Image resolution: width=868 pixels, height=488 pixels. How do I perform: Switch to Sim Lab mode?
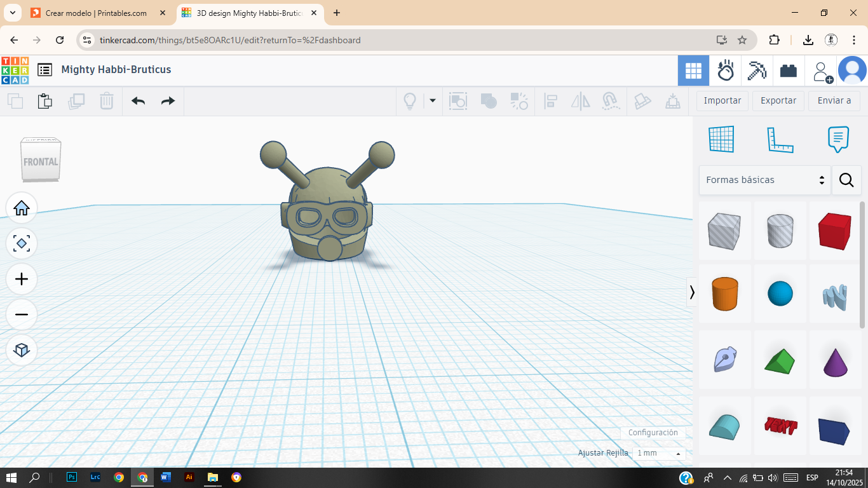pos(725,70)
